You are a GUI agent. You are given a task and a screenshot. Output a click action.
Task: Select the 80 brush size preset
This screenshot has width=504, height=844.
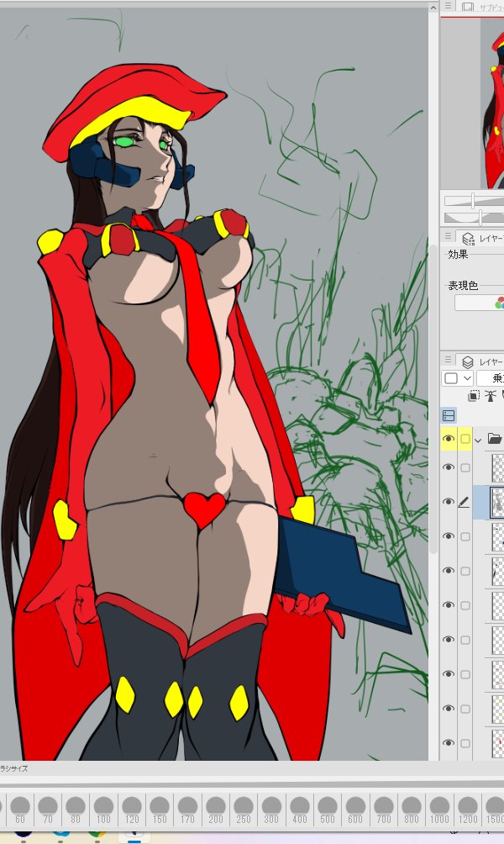pos(76,810)
